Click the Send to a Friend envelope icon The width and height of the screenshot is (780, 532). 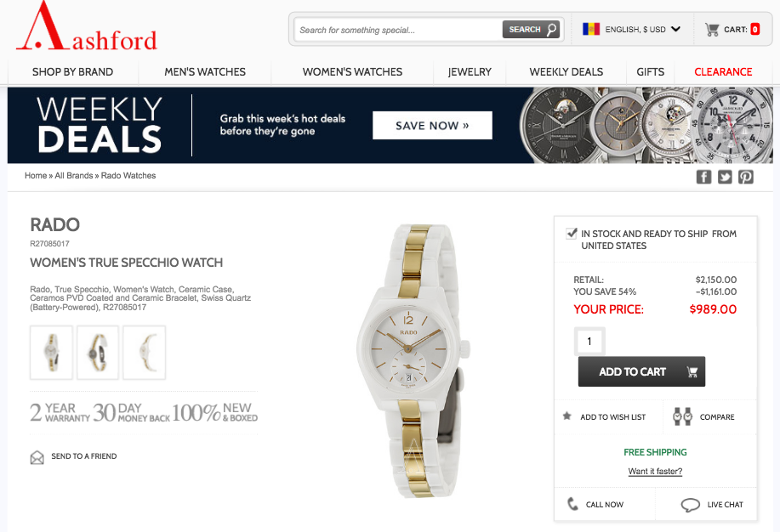click(37, 457)
